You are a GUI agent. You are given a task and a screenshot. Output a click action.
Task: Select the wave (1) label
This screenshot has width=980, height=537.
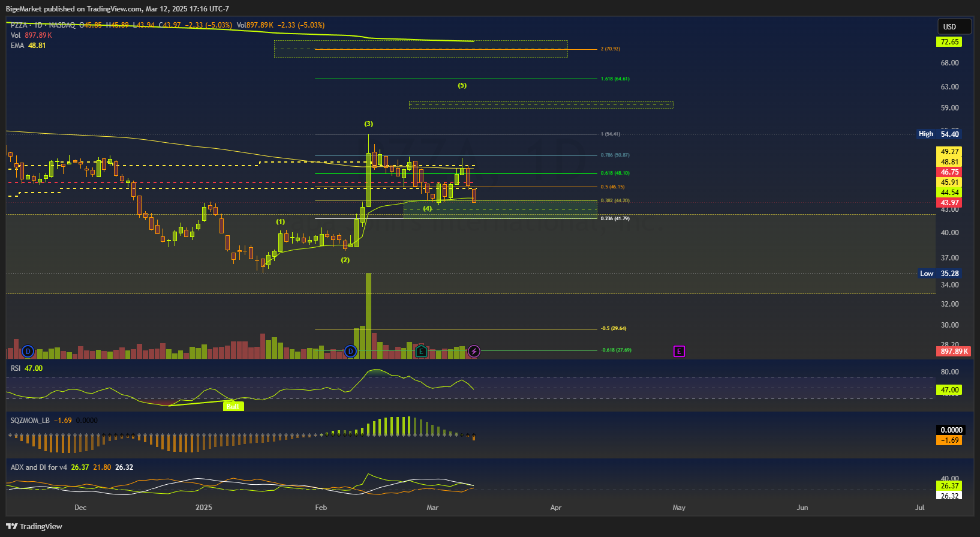click(x=280, y=221)
